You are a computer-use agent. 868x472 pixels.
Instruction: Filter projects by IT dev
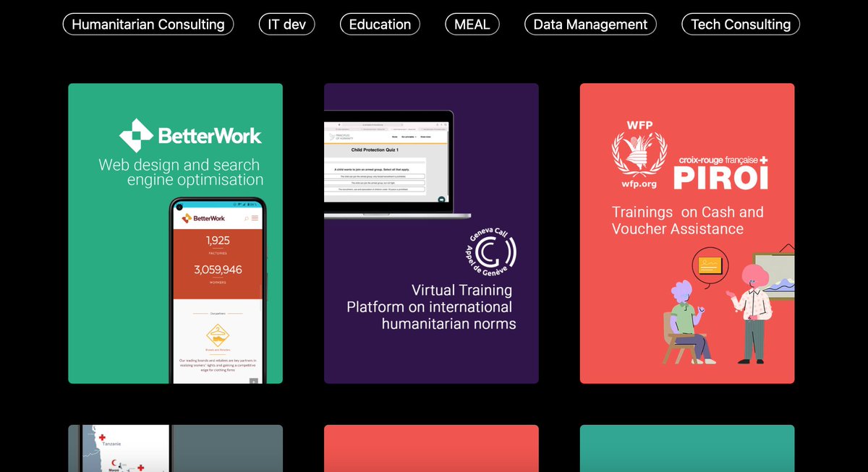pyautogui.click(x=287, y=24)
